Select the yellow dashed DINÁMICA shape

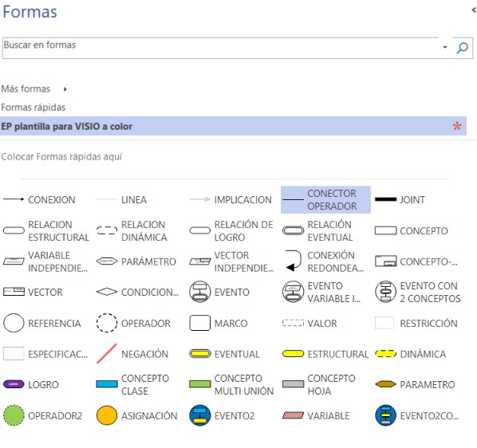[x=410, y=354]
